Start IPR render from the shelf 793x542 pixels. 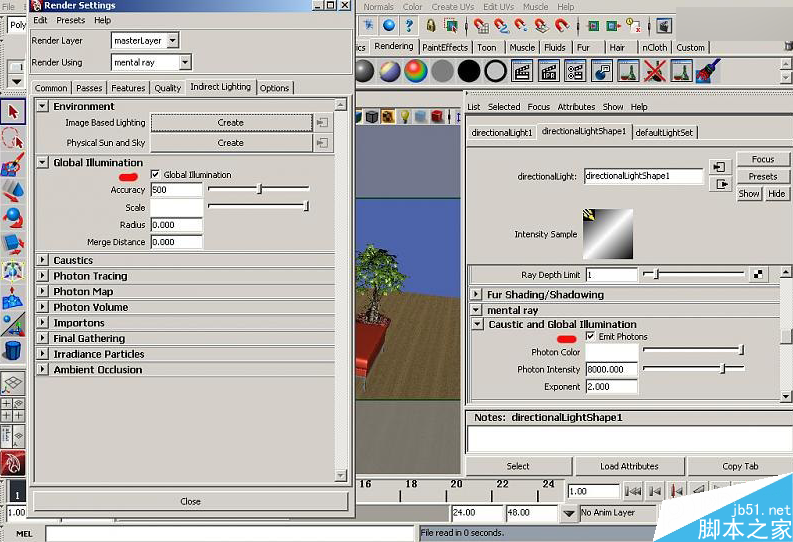pyautogui.click(x=549, y=71)
